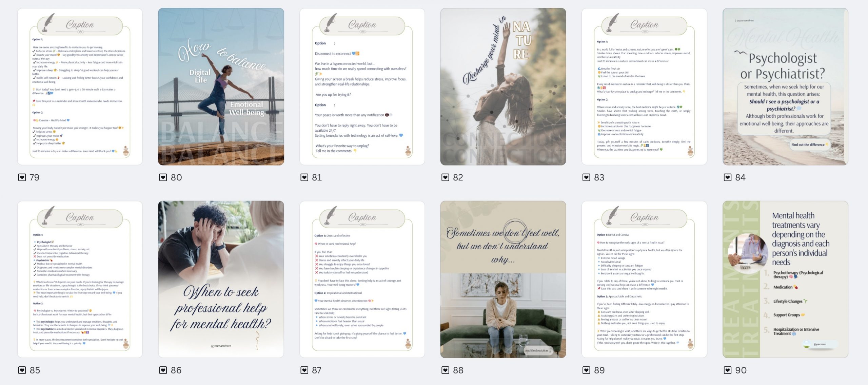Click the heart icon beside number 85
Image resolution: width=868 pixels, height=385 pixels.
click(x=22, y=370)
